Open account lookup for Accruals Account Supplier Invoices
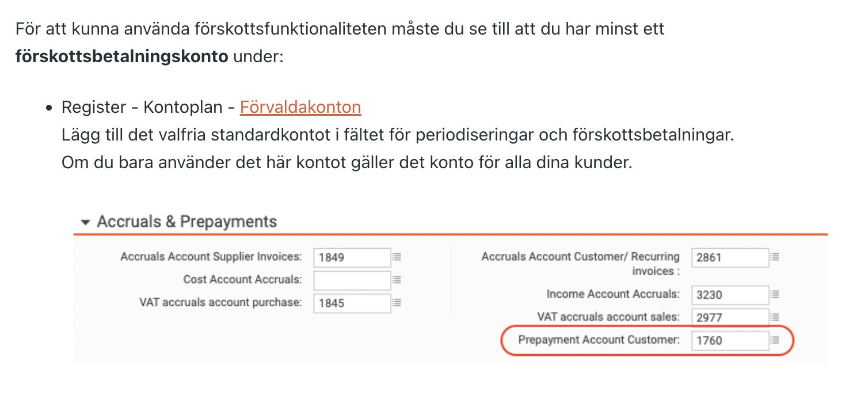Screen dimensions: 868x395 coord(397,257)
